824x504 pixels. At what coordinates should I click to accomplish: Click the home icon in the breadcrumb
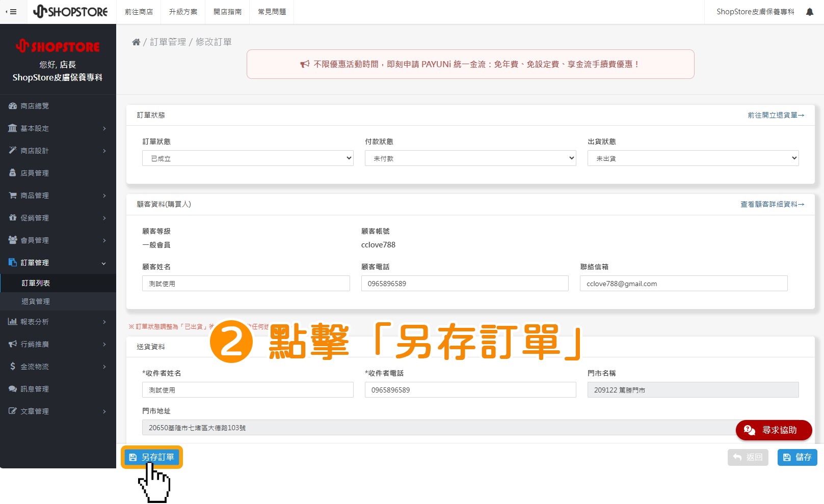coord(136,42)
